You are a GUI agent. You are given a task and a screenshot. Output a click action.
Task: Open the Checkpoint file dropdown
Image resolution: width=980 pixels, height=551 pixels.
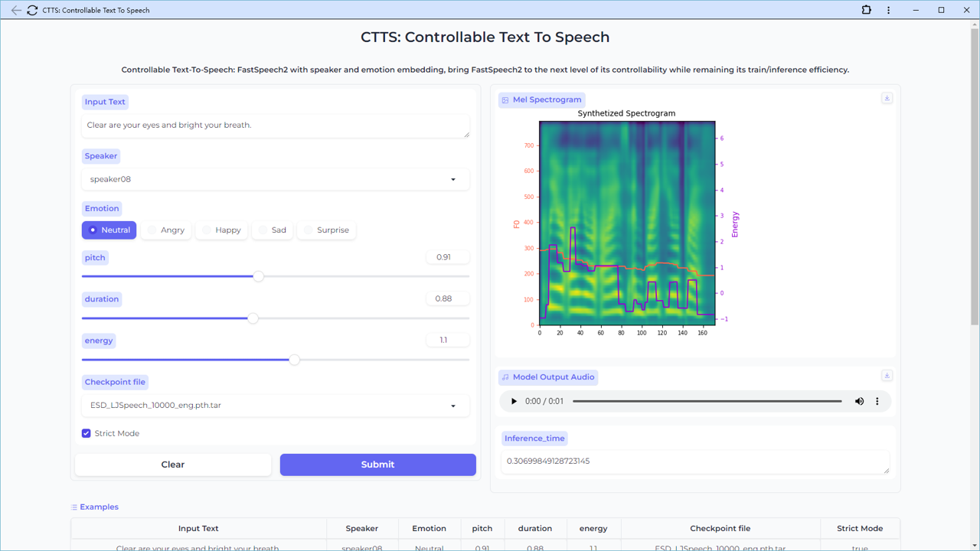point(275,406)
